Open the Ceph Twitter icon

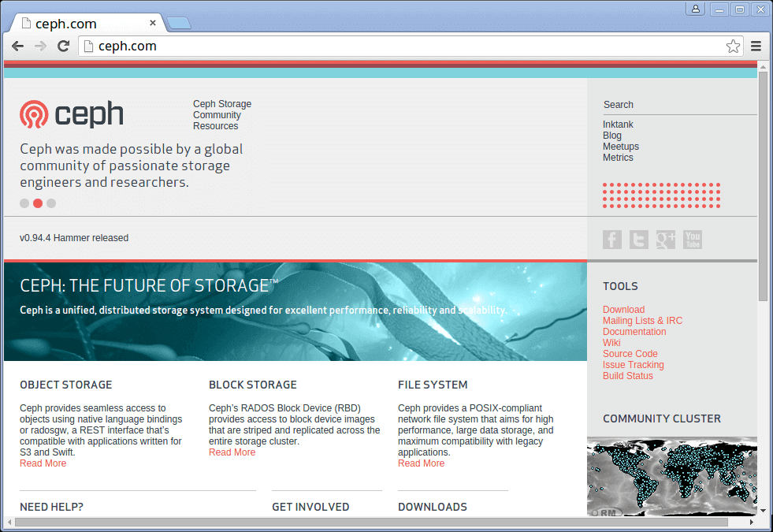tap(639, 240)
